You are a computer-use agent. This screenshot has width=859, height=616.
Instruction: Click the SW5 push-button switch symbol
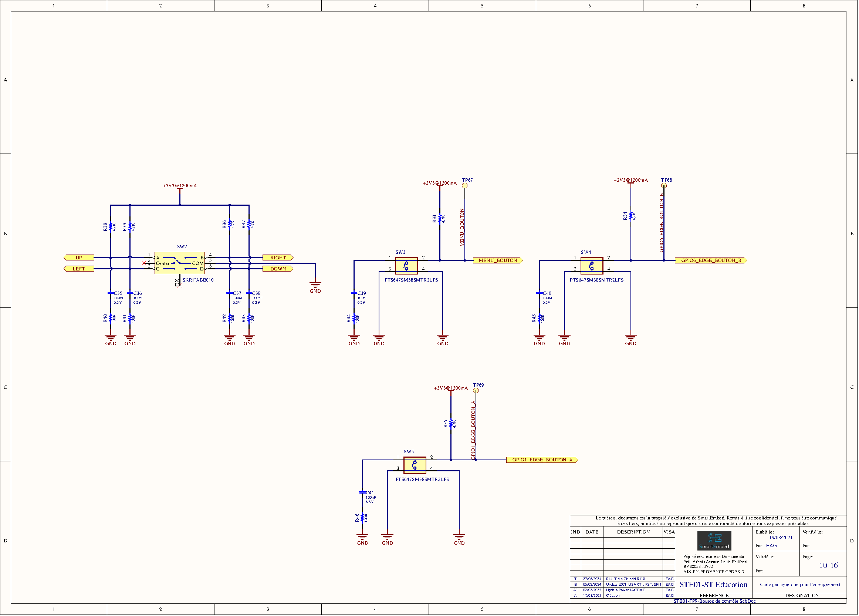(415, 465)
